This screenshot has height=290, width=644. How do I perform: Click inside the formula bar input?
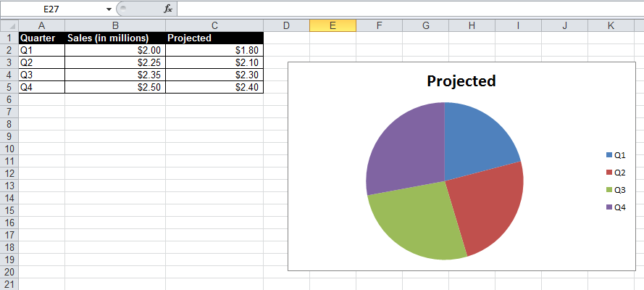(x=410, y=9)
